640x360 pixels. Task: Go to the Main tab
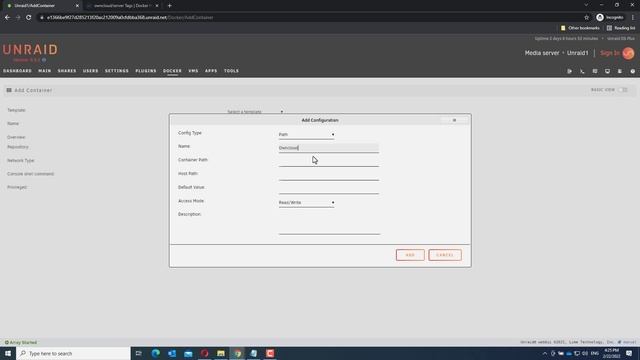[x=44, y=71]
